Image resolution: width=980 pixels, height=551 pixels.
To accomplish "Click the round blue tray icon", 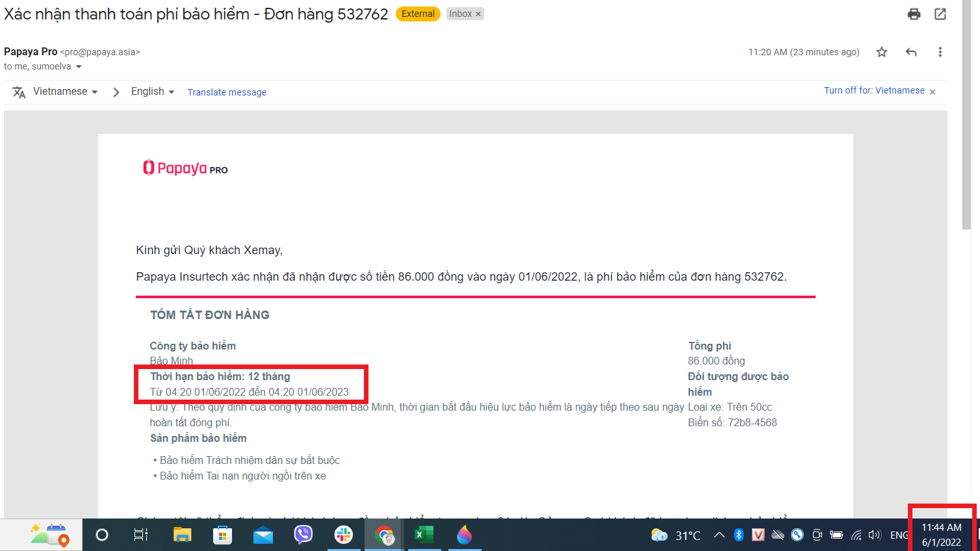I will point(797,535).
